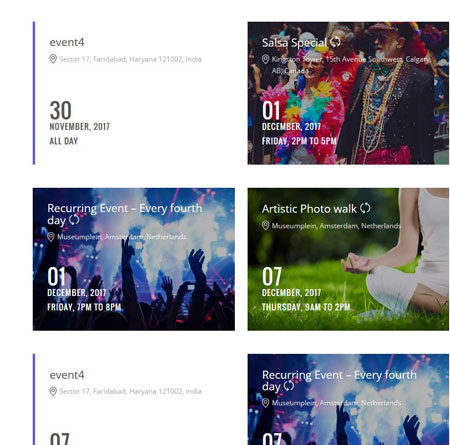450x445 pixels.
Task: Open the middle-left Recurring Event – Every fourth day title
Action: pyautogui.click(x=125, y=214)
